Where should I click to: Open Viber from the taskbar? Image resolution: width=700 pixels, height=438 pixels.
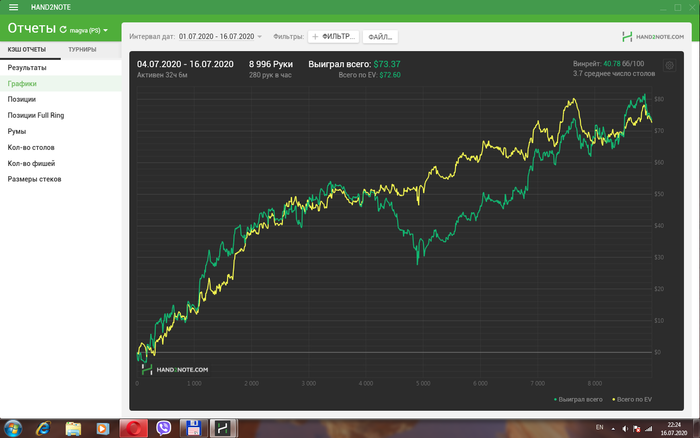click(x=163, y=429)
